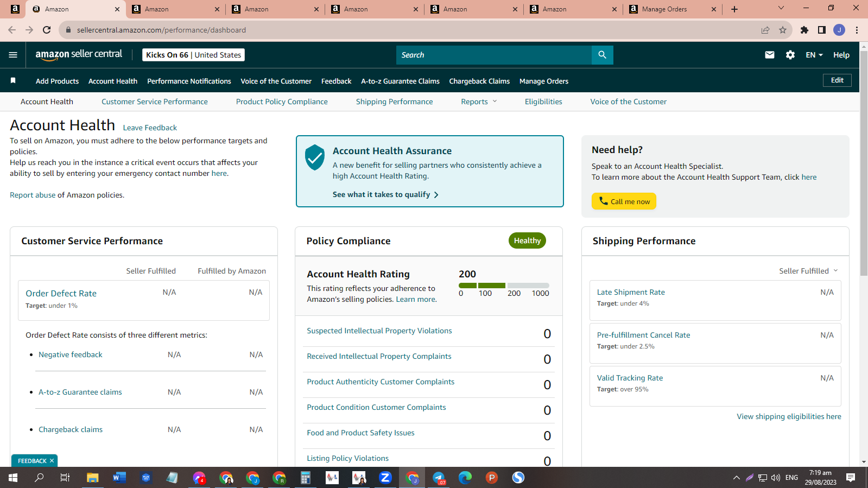Open the Kicks On 66 United States store switcher

pyautogui.click(x=193, y=55)
